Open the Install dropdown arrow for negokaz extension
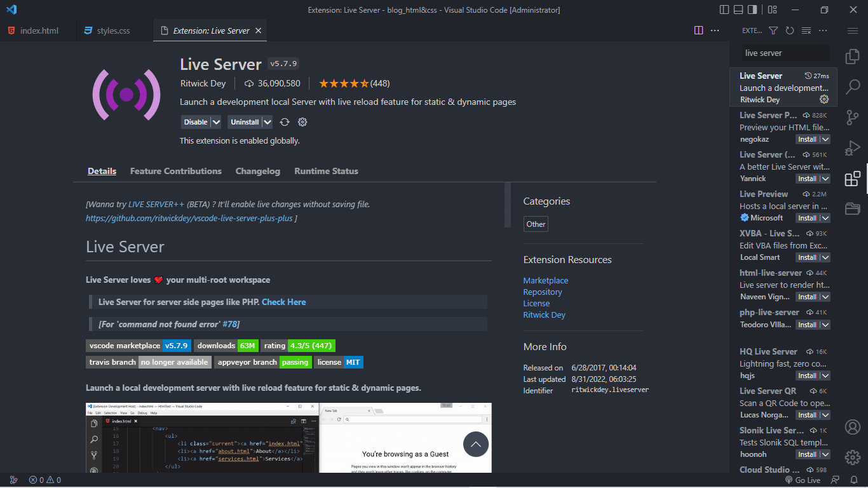The width and height of the screenshot is (868, 488). point(825,139)
